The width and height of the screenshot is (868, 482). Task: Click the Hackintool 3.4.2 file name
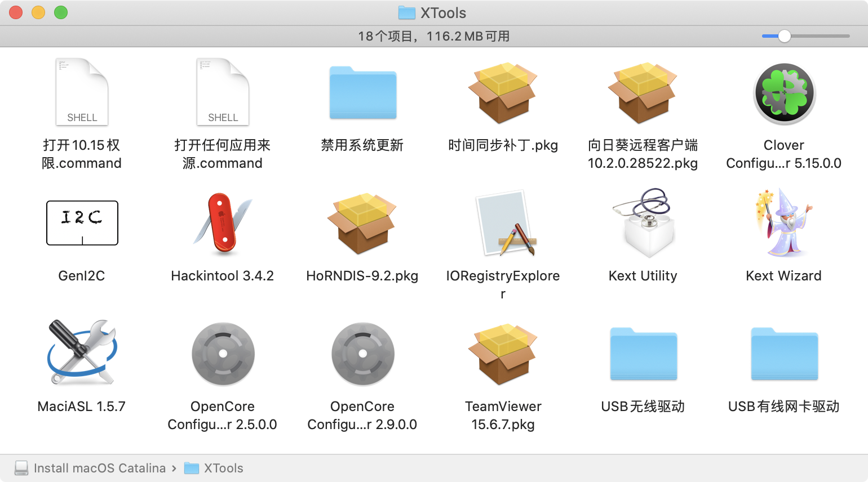click(x=223, y=276)
